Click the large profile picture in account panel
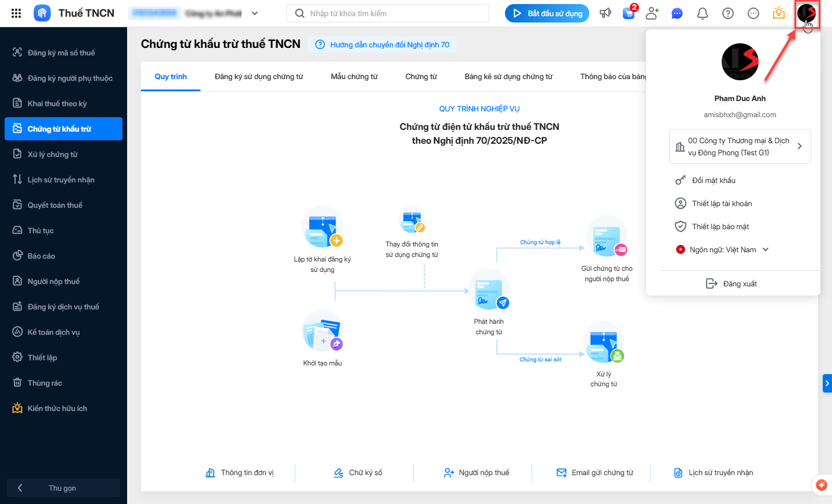Image resolution: width=832 pixels, height=504 pixels. click(740, 62)
